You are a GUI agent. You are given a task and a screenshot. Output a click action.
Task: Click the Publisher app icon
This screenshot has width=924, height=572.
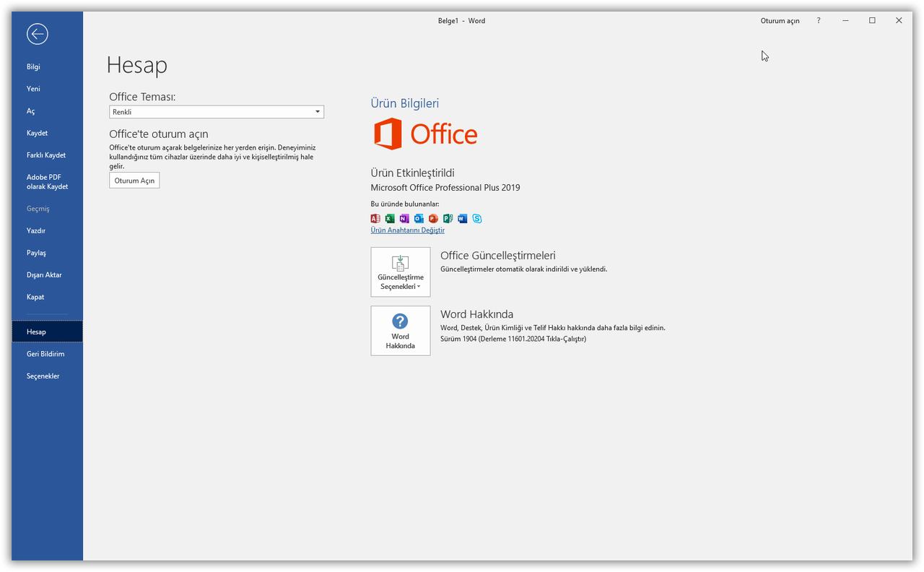pos(448,219)
